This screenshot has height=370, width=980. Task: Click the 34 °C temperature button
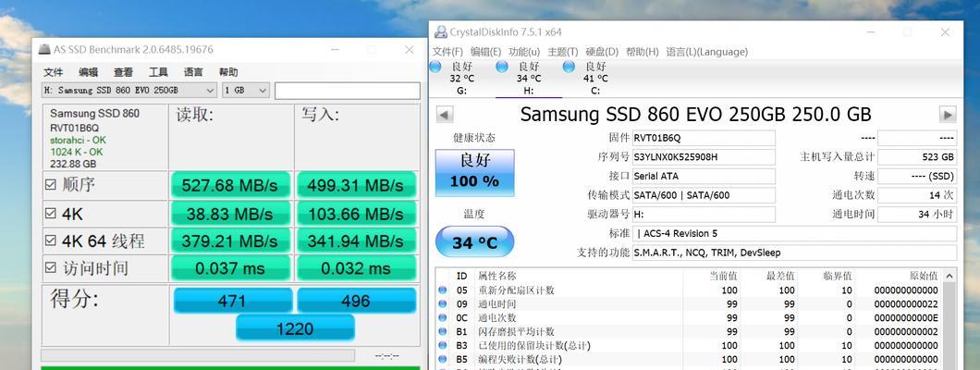475,241
